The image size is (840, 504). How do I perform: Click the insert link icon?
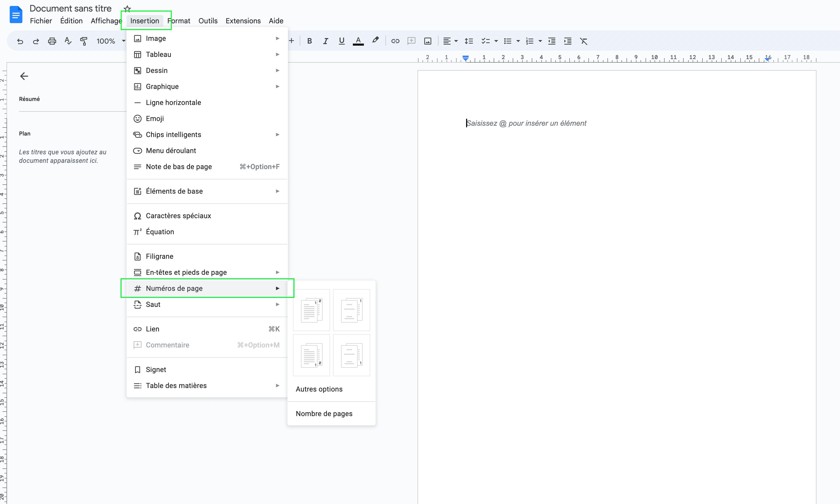click(x=395, y=41)
